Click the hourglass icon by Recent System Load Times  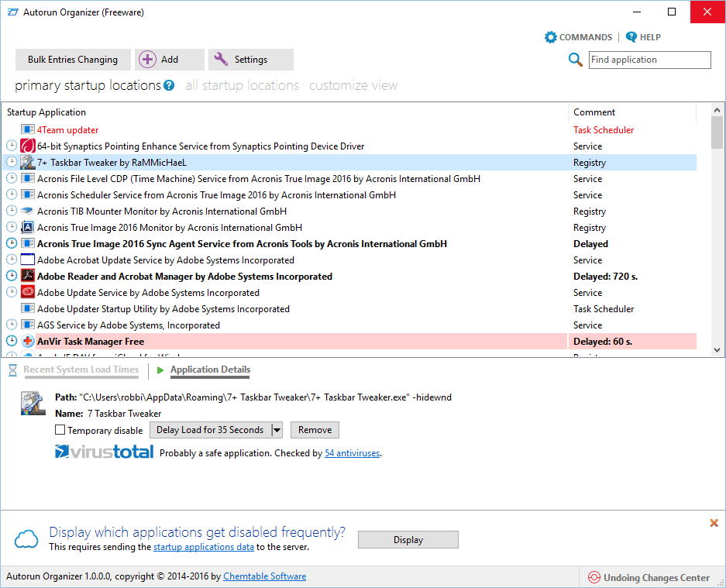click(13, 370)
